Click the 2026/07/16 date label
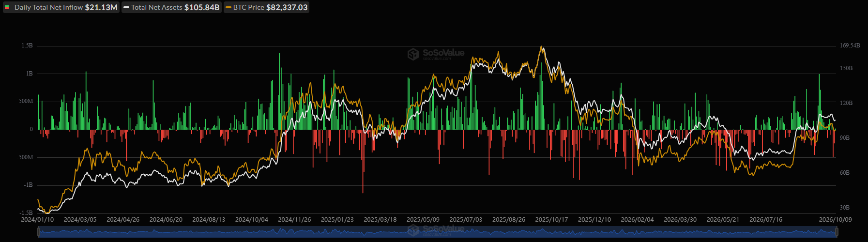This screenshot has width=868, height=242. click(x=766, y=220)
